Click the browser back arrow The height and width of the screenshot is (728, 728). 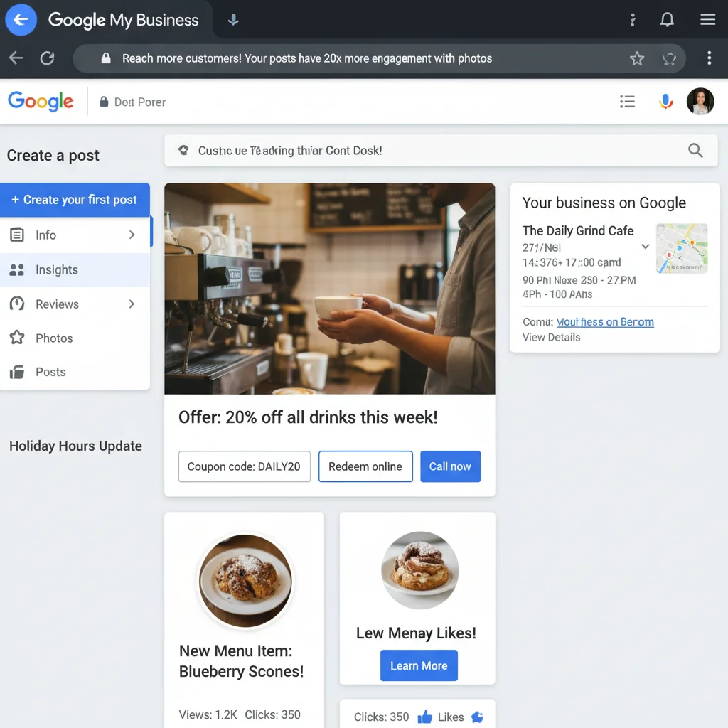point(16,58)
